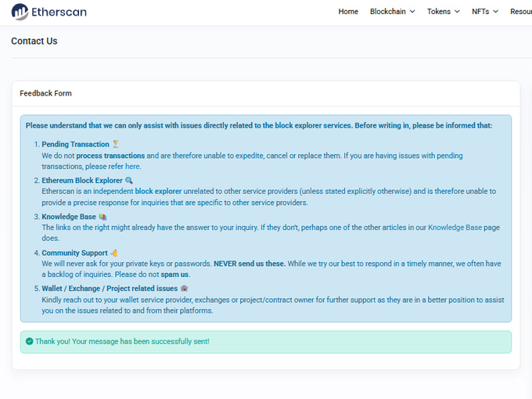Click the books icon beside Knowledge Base
This screenshot has width=532, height=399.
(102, 217)
